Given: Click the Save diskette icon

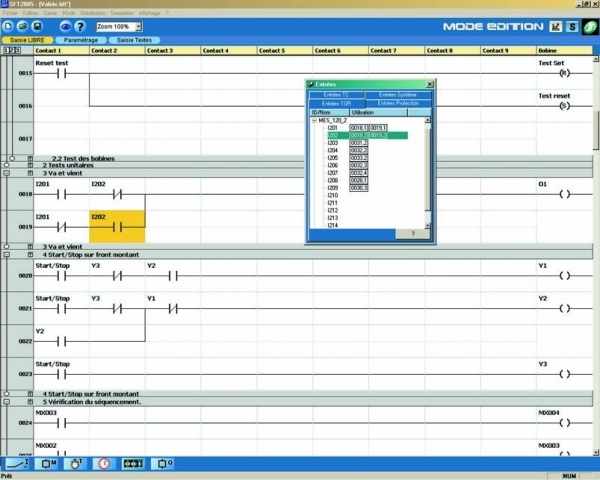Looking at the screenshot, I should click(36, 25).
